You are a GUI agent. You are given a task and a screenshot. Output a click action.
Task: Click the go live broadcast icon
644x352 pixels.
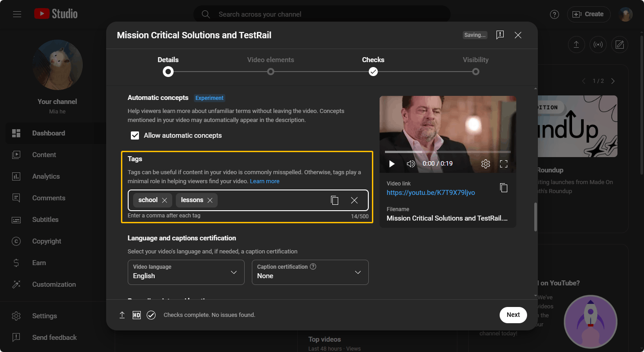tap(598, 44)
